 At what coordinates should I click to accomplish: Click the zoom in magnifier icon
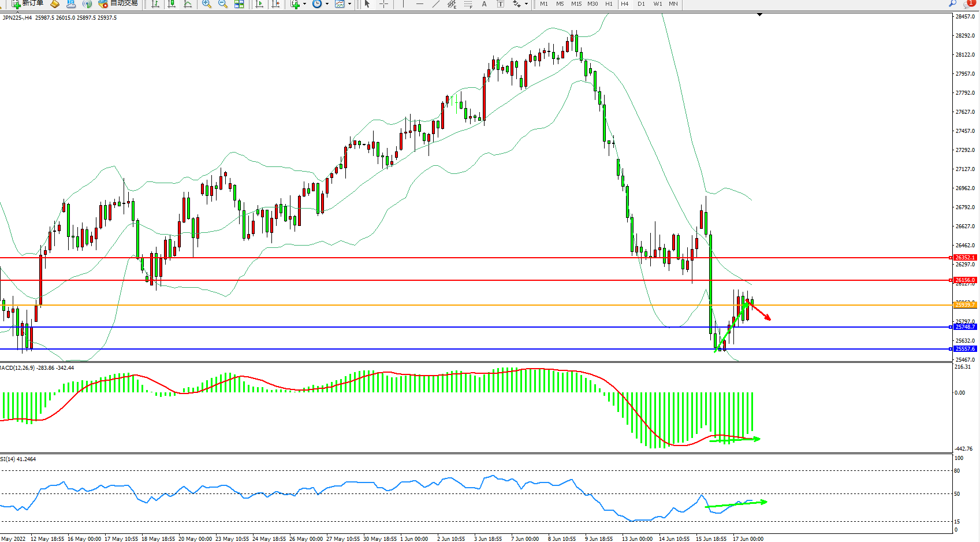(206, 4)
